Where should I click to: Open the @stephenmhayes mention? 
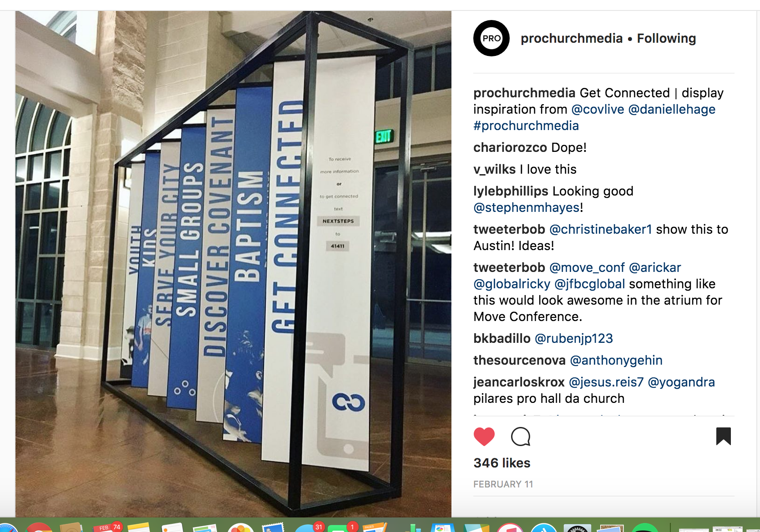point(527,207)
